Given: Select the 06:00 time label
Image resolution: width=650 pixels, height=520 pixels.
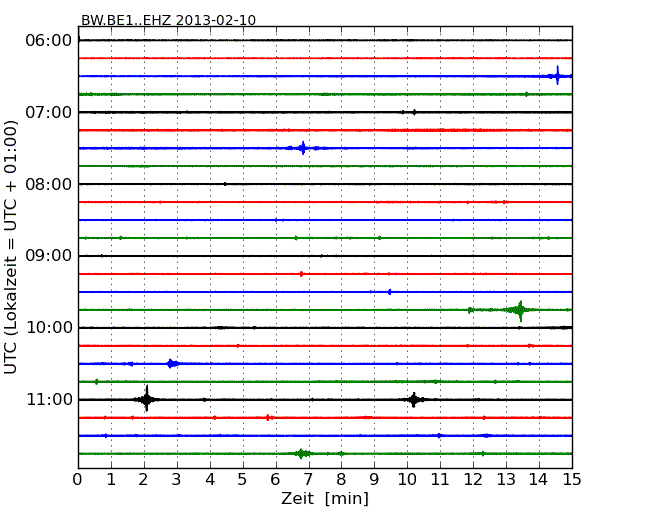Looking at the screenshot, I should click(49, 41).
